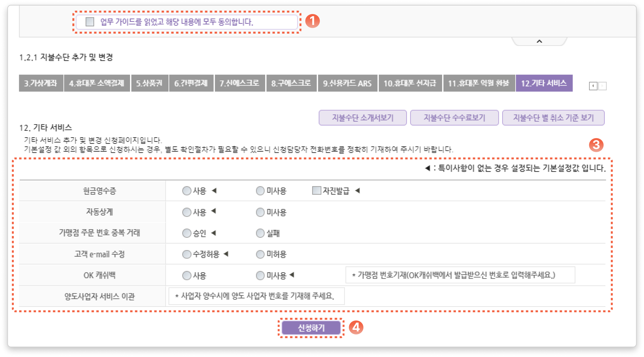Check the 업무 가이드 agreement checkbox
The height and width of the screenshot is (357, 644).
(x=90, y=22)
